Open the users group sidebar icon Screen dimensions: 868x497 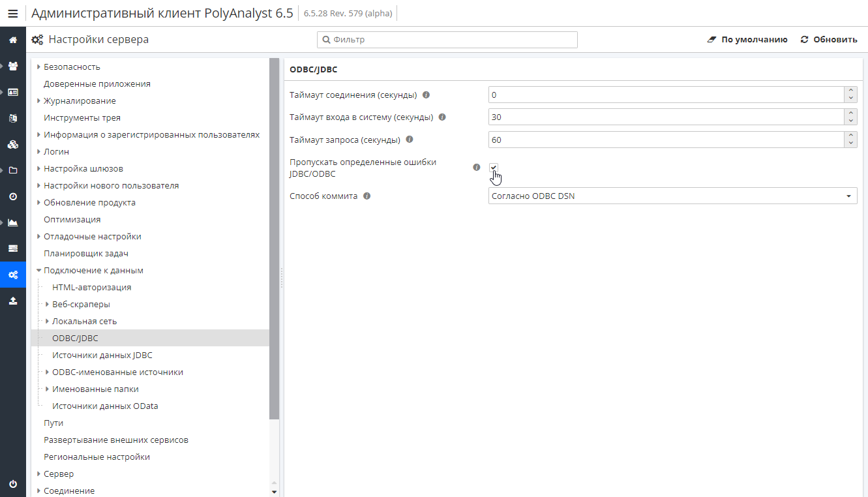[x=12, y=66]
